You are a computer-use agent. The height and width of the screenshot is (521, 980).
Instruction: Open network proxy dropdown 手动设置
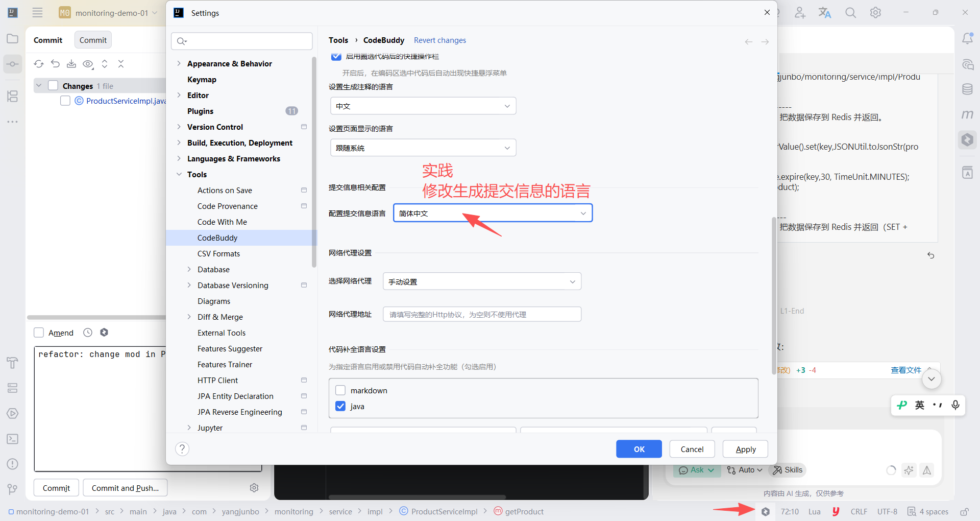pyautogui.click(x=482, y=281)
